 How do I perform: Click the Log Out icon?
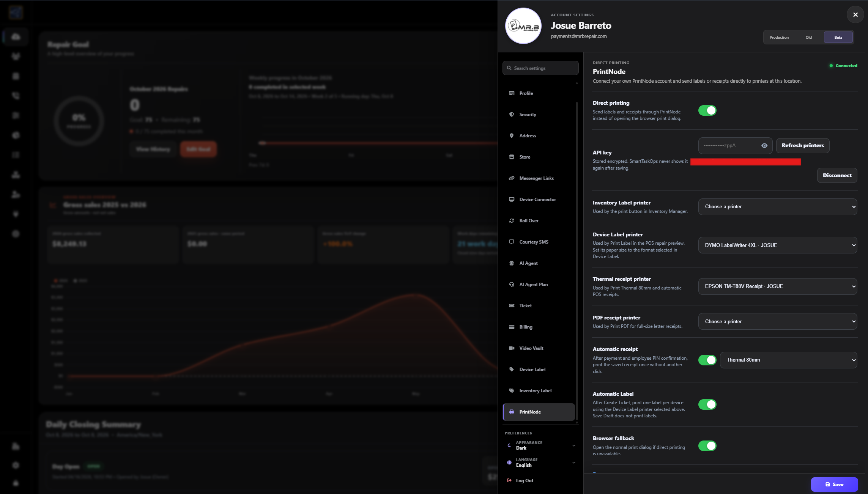pos(509,481)
